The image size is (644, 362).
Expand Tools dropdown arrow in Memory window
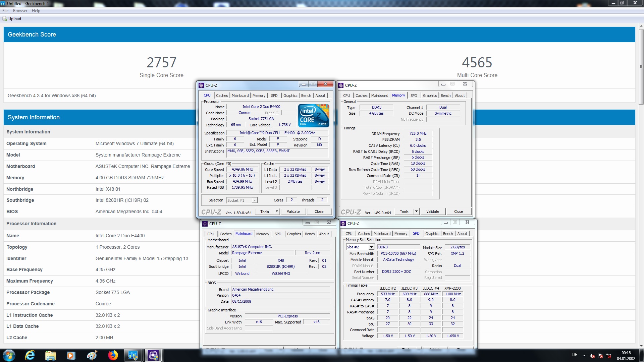[x=416, y=212]
